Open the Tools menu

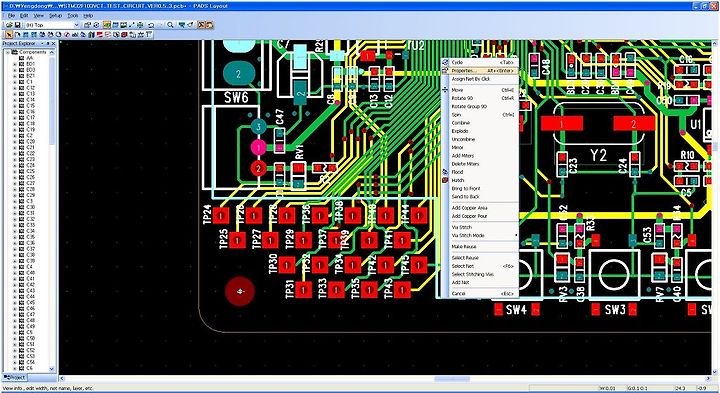pyautogui.click(x=73, y=16)
